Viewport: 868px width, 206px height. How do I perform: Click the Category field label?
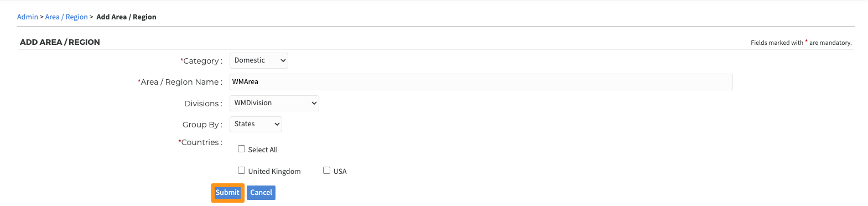(x=201, y=61)
